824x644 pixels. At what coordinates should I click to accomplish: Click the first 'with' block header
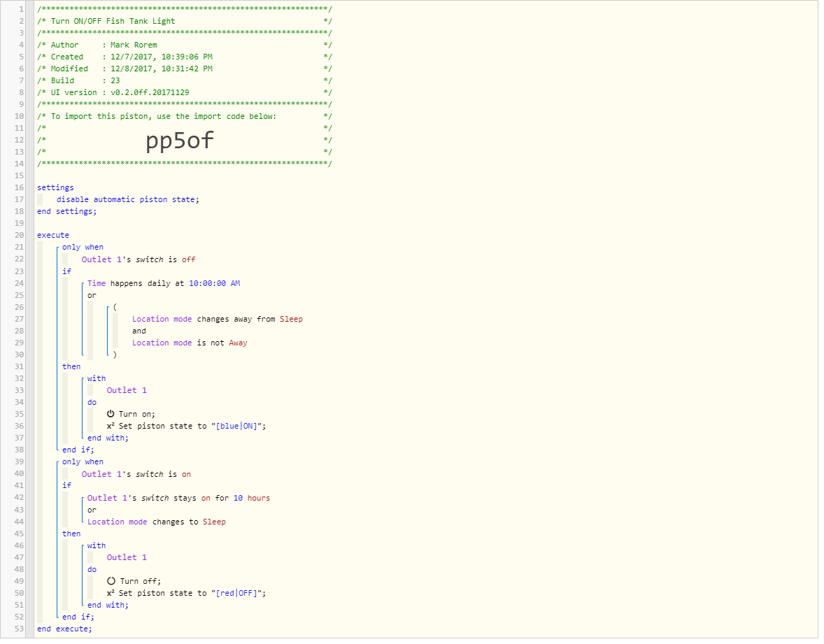coord(97,378)
